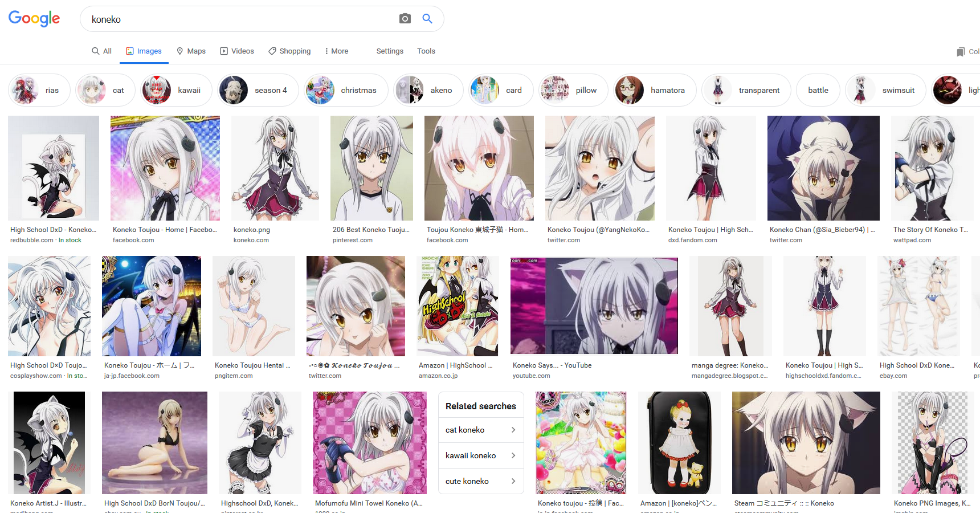Image resolution: width=980 pixels, height=513 pixels.
Task: Open '206 Best Koneko Tojou' pinterest thumbnail
Action: click(x=371, y=168)
